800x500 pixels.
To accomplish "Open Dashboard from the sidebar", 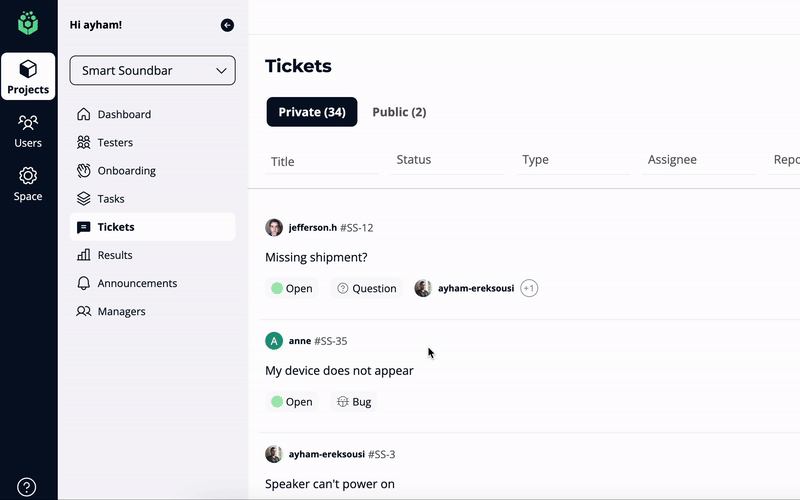I will 153,114.
